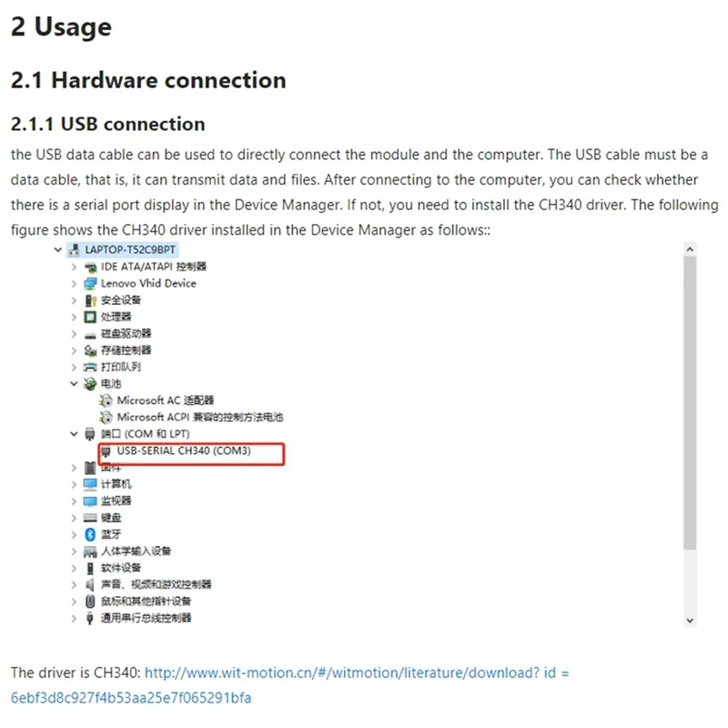This screenshot has height=728, width=728.
Task: Select Microsoft ACPI compliant battery entry
Action: click(199, 418)
